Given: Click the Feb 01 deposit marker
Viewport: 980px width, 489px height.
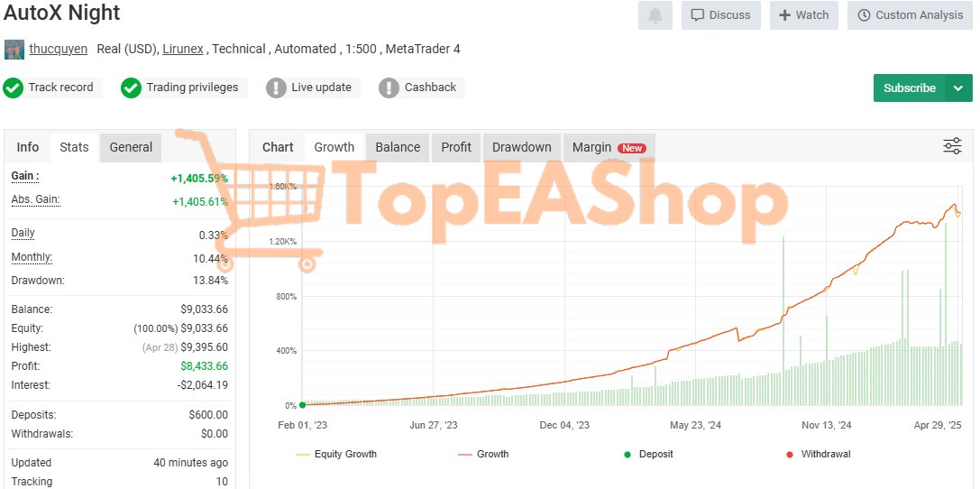Looking at the screenshot, I should (302, 405).
